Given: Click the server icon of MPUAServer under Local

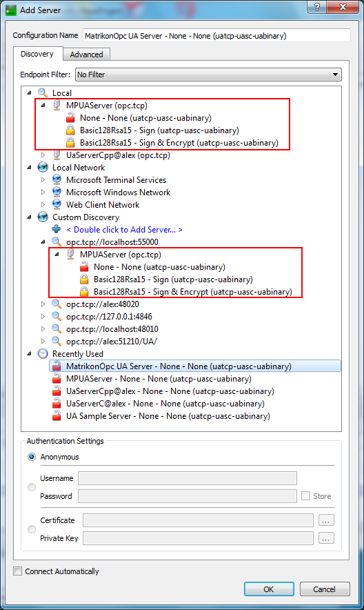Looking at the screenshot, I should (x=57, y=105).
